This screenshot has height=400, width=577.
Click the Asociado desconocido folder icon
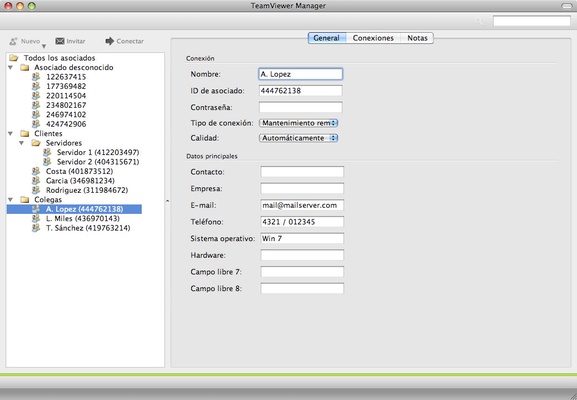(x=25, y=67)
